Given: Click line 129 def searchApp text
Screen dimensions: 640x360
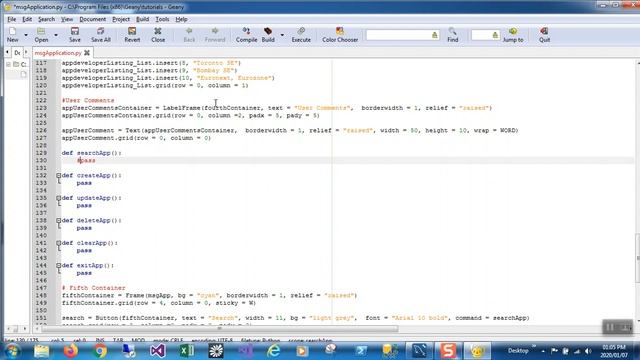Looking at the screenshot, I should click(x=92, y=153).
